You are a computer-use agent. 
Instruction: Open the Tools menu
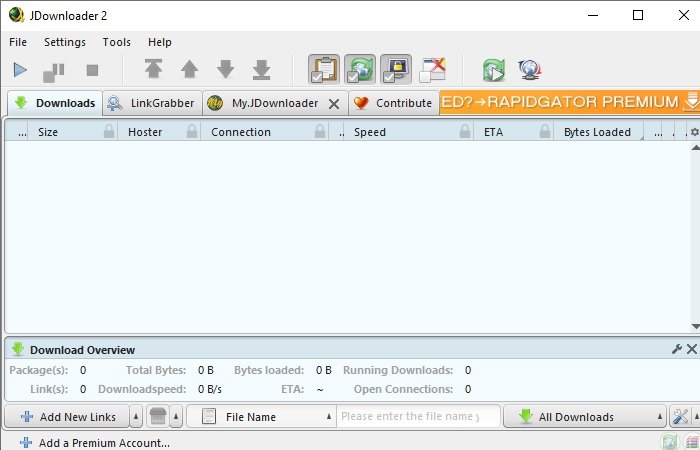click(x=117, y=42)
